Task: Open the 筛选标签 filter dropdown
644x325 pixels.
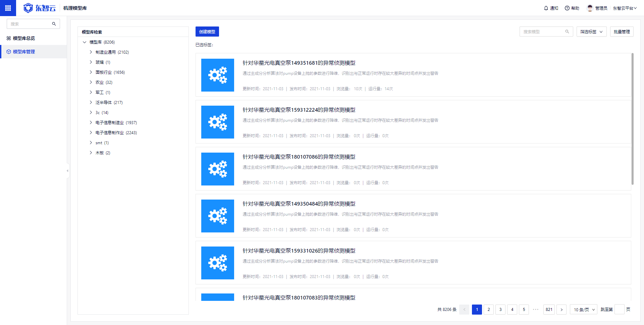Action: (591, 32)
